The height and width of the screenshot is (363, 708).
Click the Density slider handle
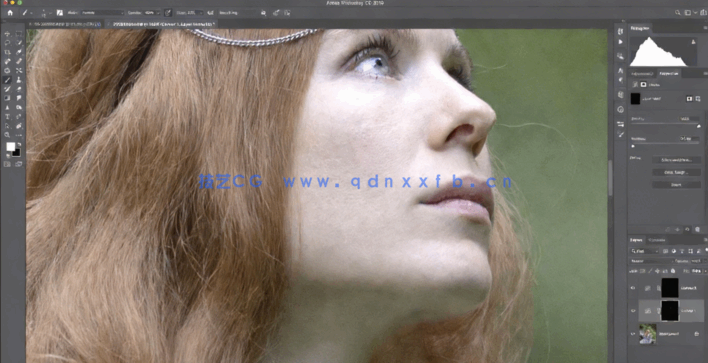[x=699, y=126]
